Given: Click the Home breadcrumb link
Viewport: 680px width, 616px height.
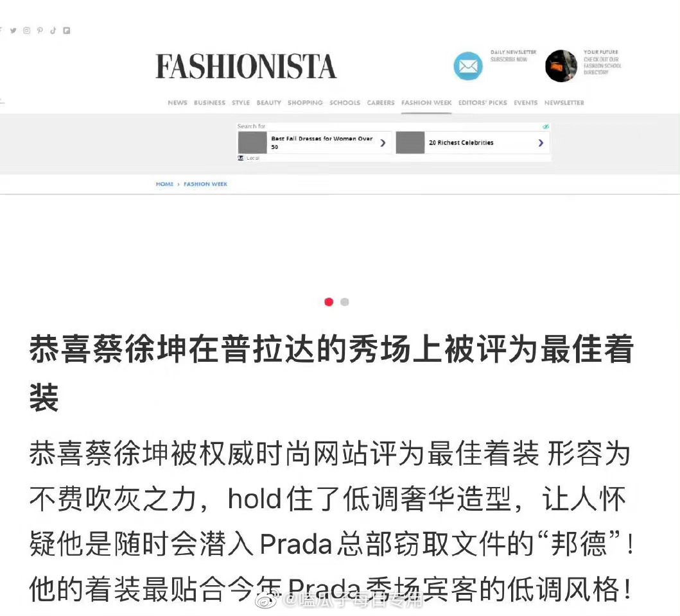Looking at the screenshot, I should [165, 184].
